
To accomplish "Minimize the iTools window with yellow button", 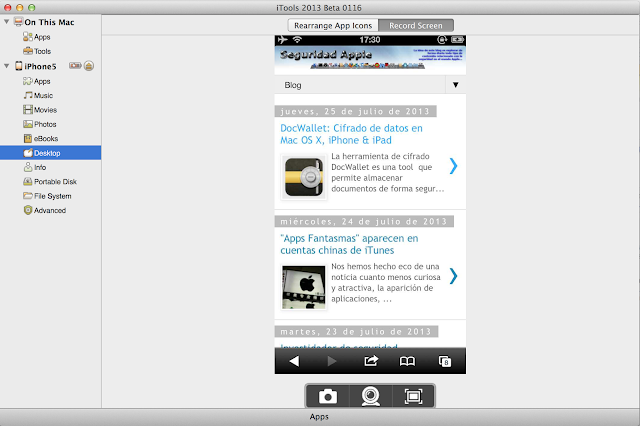I will [20, 7].
